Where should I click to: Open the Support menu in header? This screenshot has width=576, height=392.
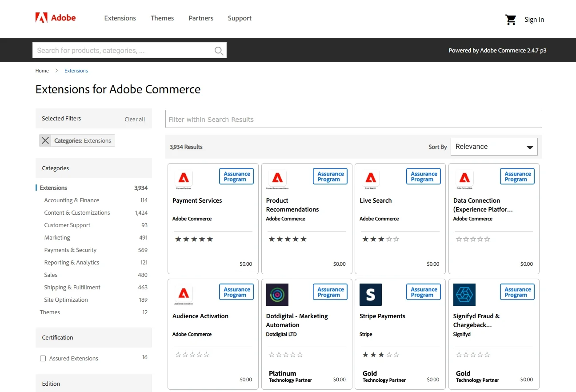tap(240, 18)
